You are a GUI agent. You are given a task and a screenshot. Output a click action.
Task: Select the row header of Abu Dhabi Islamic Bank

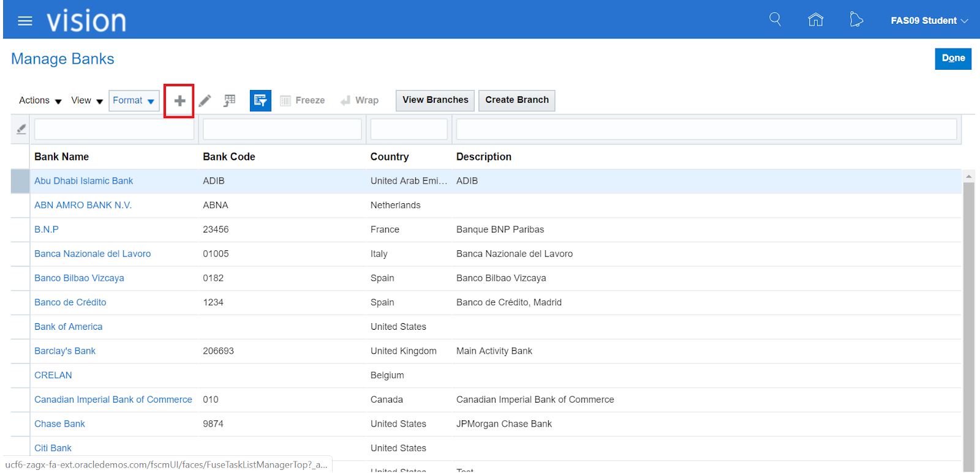(20, 181)
